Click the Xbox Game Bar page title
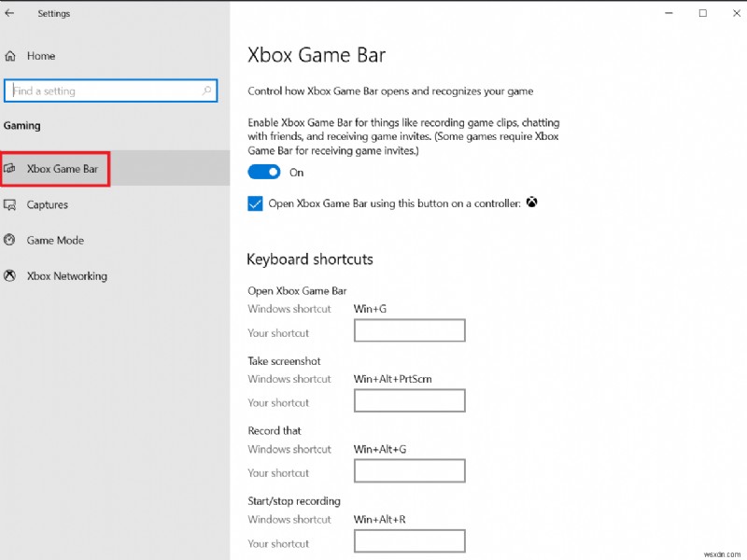Image resolution: width=747 pixels, height=560 pixels. [317, 55]
